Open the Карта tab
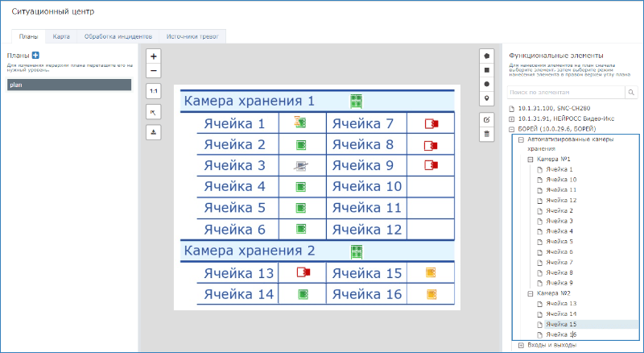The width and height of the screenshot is (644, 353). (61, 36)
